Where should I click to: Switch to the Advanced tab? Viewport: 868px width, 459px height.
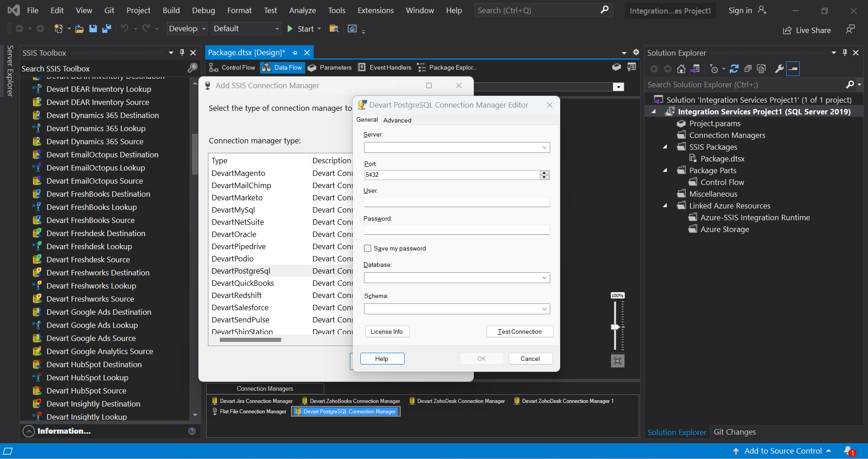pyautogui.click(x=397, y=120)
